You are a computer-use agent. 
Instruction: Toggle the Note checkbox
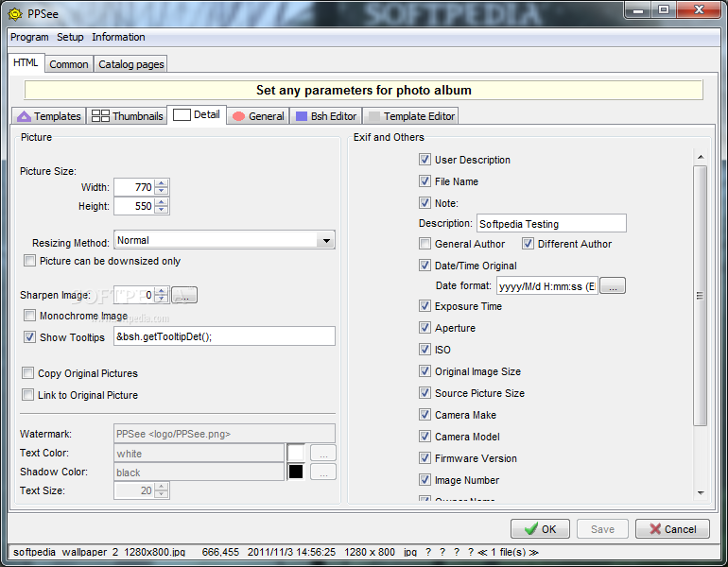[x=425, y=203]
